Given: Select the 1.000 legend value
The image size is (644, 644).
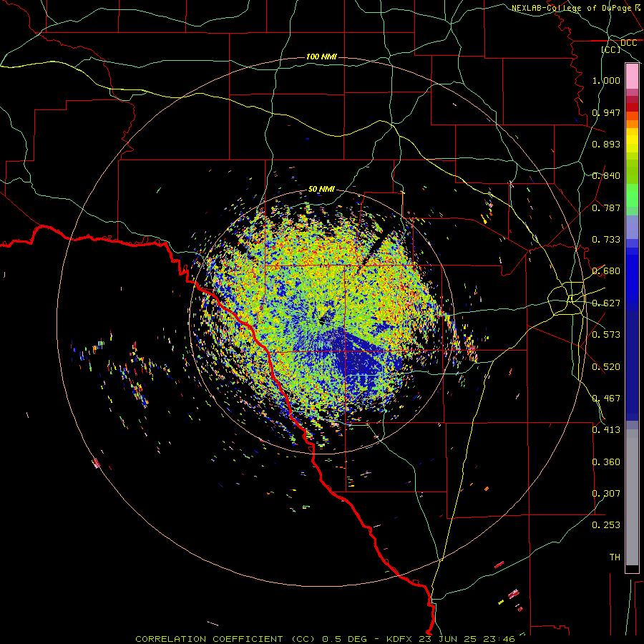Looking at the screenshot, I should point(606,80).
